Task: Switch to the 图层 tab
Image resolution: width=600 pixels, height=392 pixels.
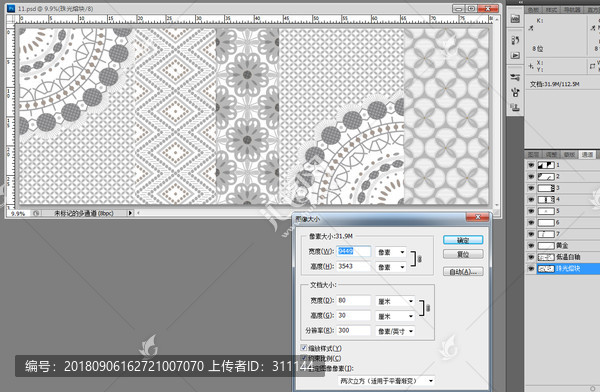Action: pos(533,154)
